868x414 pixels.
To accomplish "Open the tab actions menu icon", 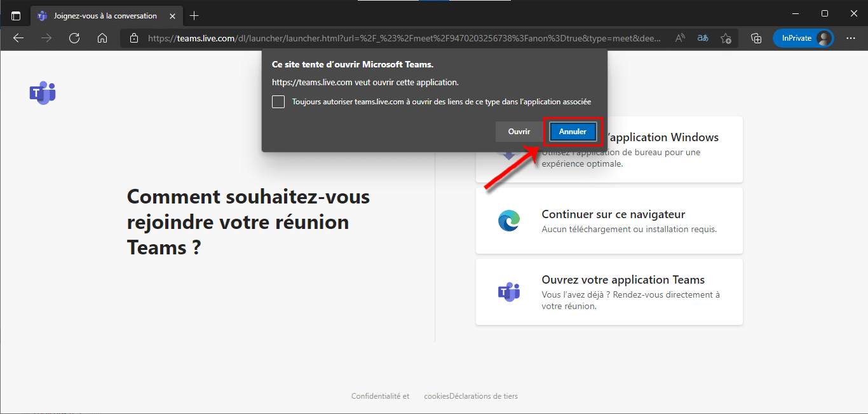I will click(16, 16).
